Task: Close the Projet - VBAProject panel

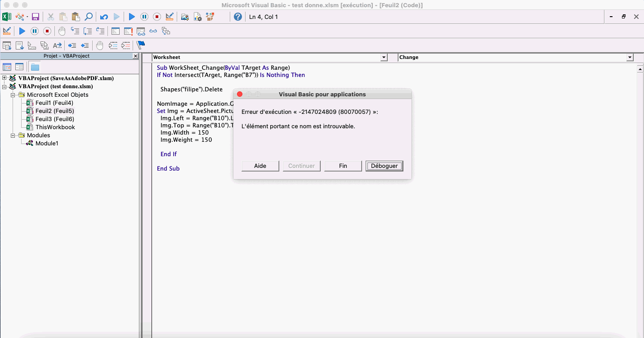Action: click(135, 56)
